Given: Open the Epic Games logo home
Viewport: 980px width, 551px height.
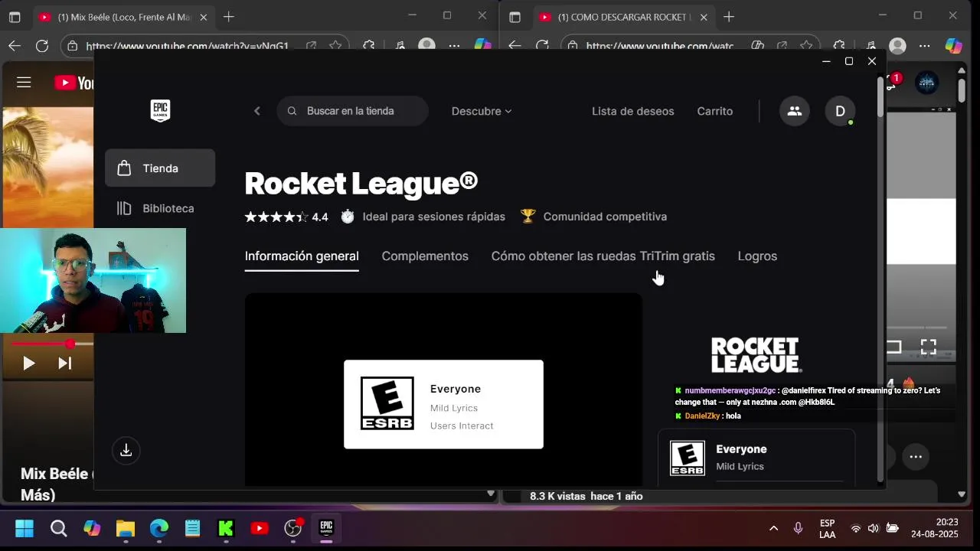Looking at the screenshot, I should point(159,111).
